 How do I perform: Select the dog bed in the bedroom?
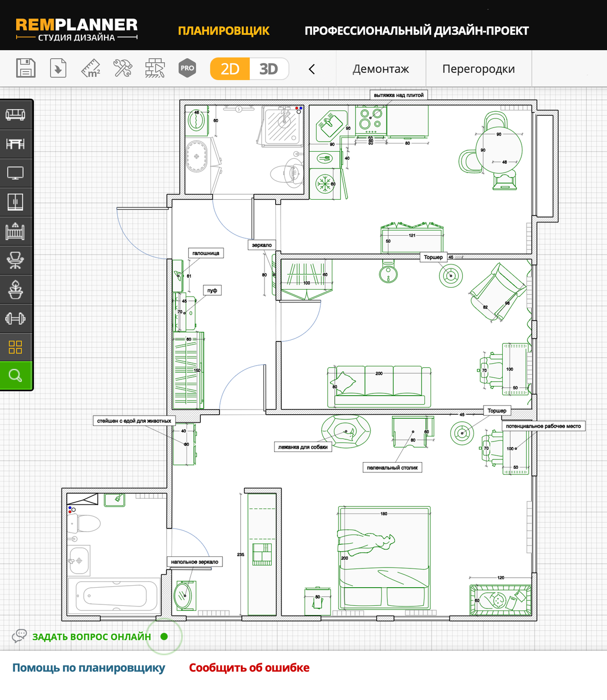pyautogui.click(x=346, y=431)
